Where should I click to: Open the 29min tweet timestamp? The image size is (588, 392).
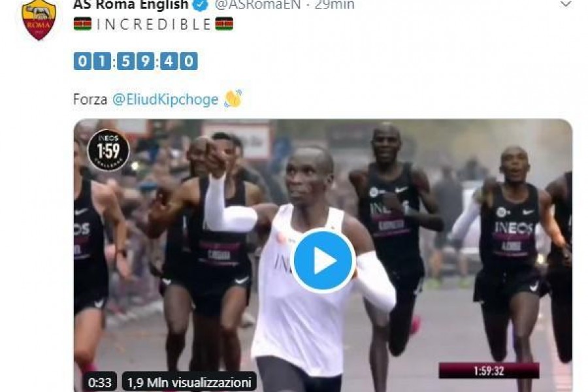(x=335, y=5)
